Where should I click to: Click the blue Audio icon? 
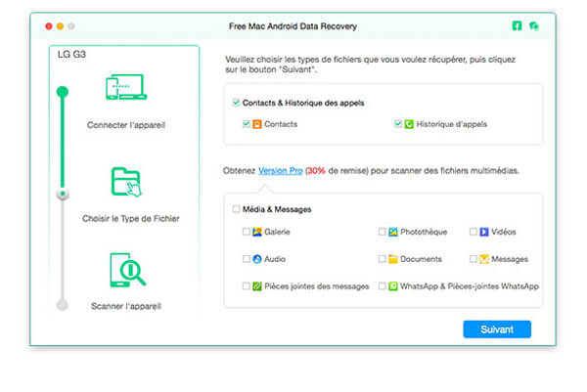coord(257,259)
